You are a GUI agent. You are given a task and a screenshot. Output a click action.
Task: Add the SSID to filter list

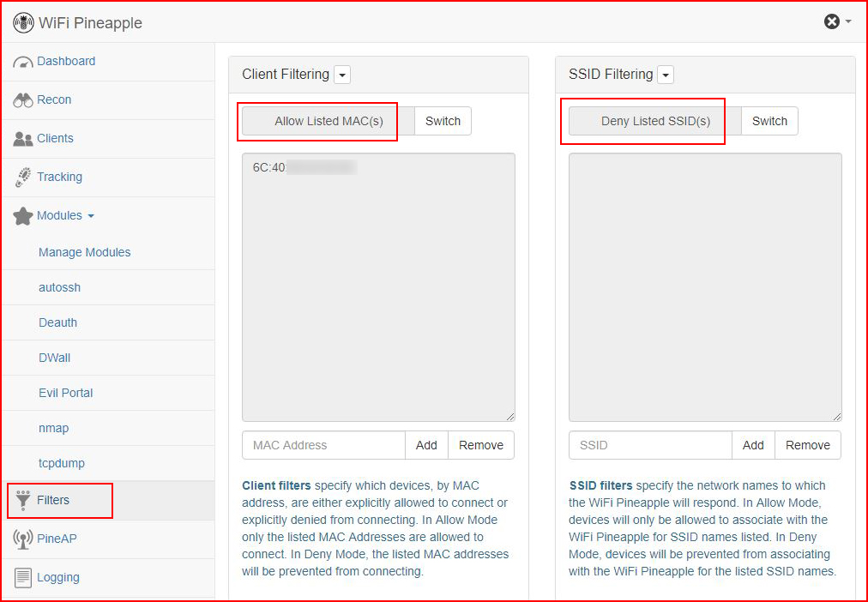pyautogui.click(x=753, y=445)
